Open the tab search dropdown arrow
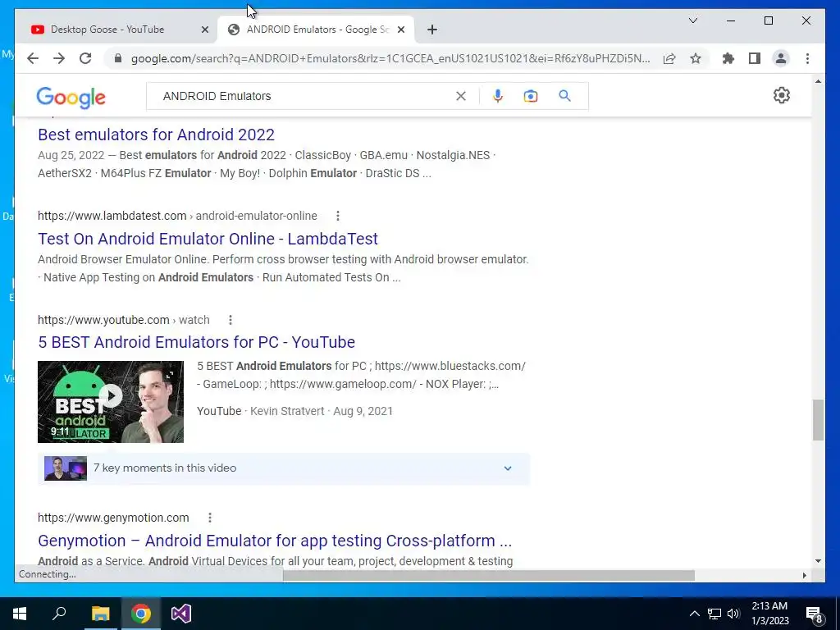840x630 pixels. [692, 21]
